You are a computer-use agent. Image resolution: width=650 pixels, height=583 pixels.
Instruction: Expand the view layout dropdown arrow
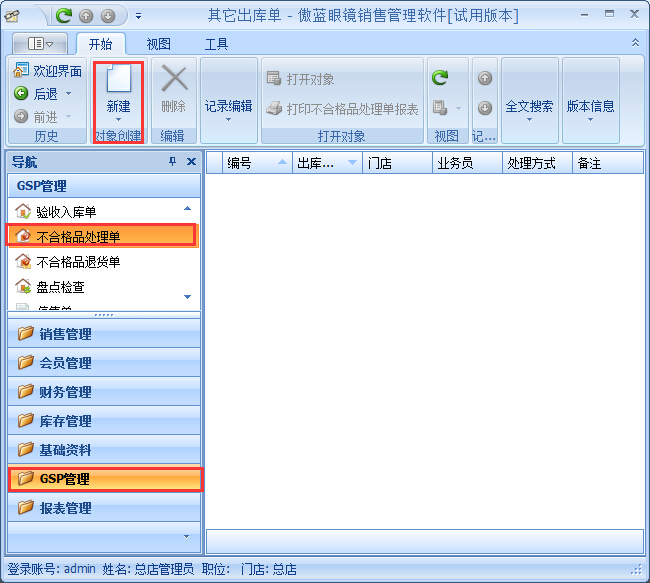(458, 108)
